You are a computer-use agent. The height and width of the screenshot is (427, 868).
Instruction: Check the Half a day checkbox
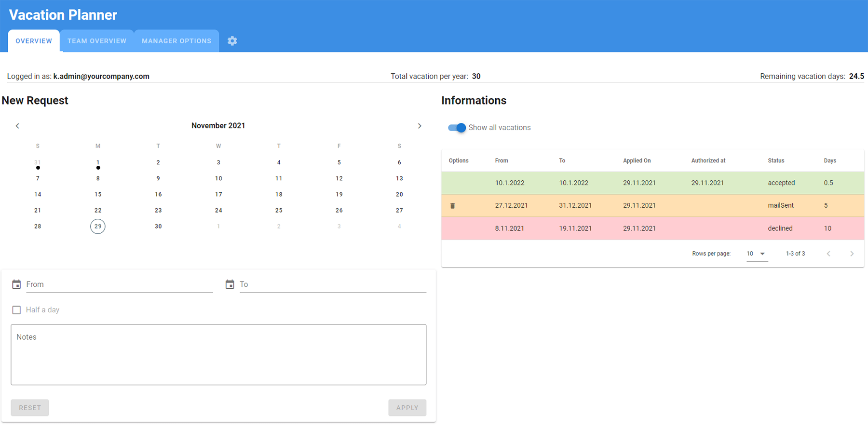[16, 310]
